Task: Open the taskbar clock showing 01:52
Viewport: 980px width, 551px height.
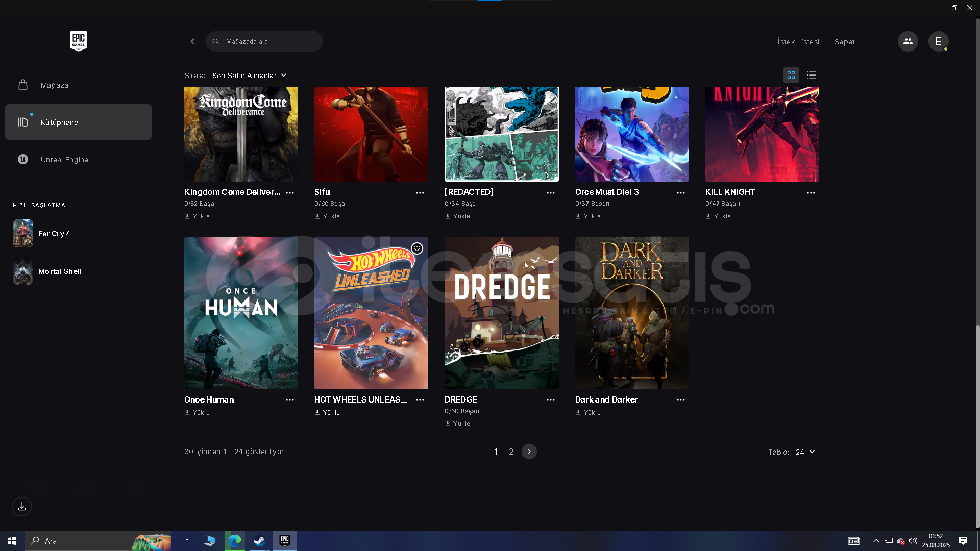Action: (x=936, y=541)
